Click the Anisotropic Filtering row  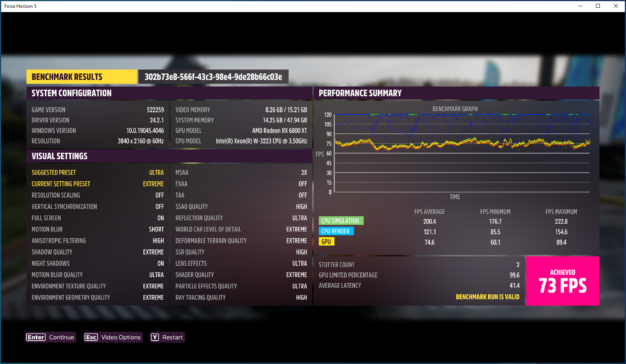98,241
